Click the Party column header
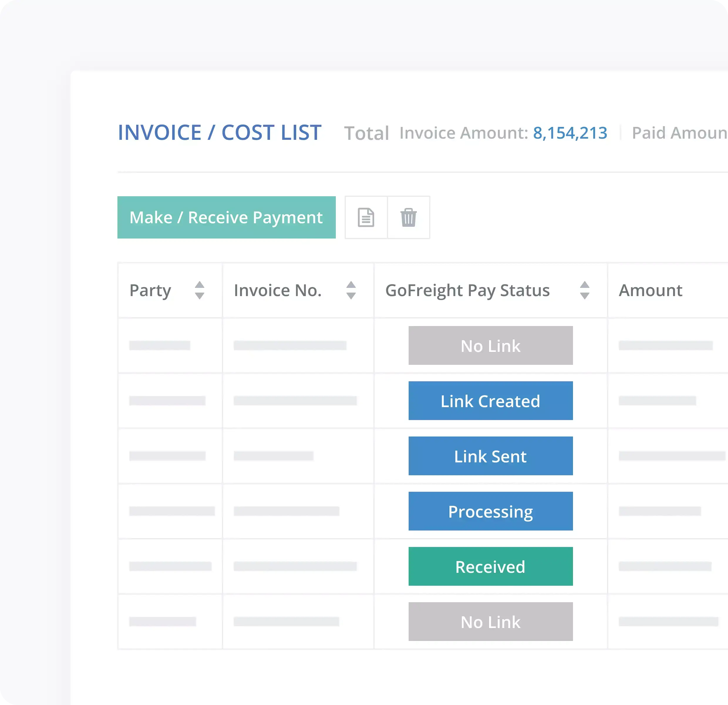The width and height of the screenshot is (728, 705). click(150, 290)
